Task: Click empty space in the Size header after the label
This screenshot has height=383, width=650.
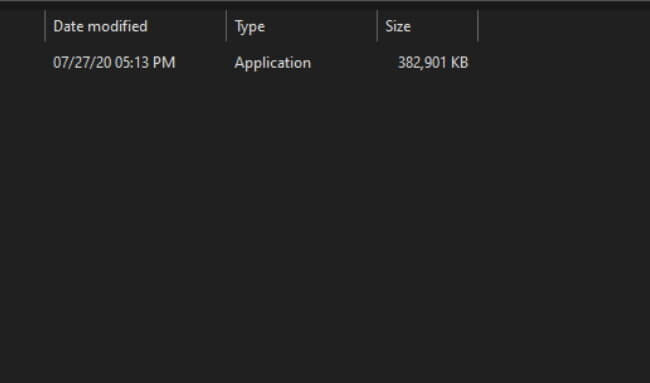Action: [444, 26]
